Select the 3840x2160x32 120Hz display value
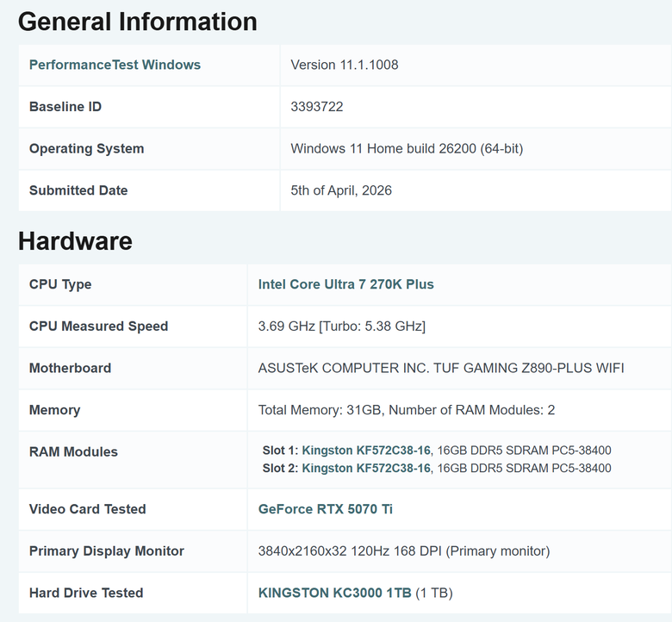This screenshot has width=672, height=622. [x=404, y=550]
